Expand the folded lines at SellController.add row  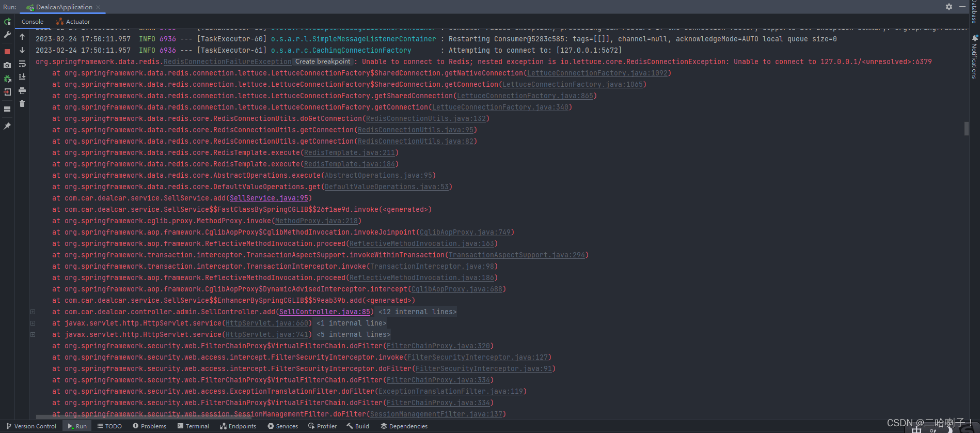(x=33, y=312)
